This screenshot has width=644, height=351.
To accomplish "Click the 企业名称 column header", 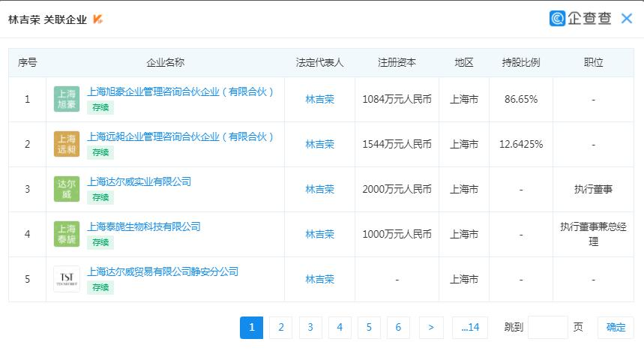I will [165, 62].
